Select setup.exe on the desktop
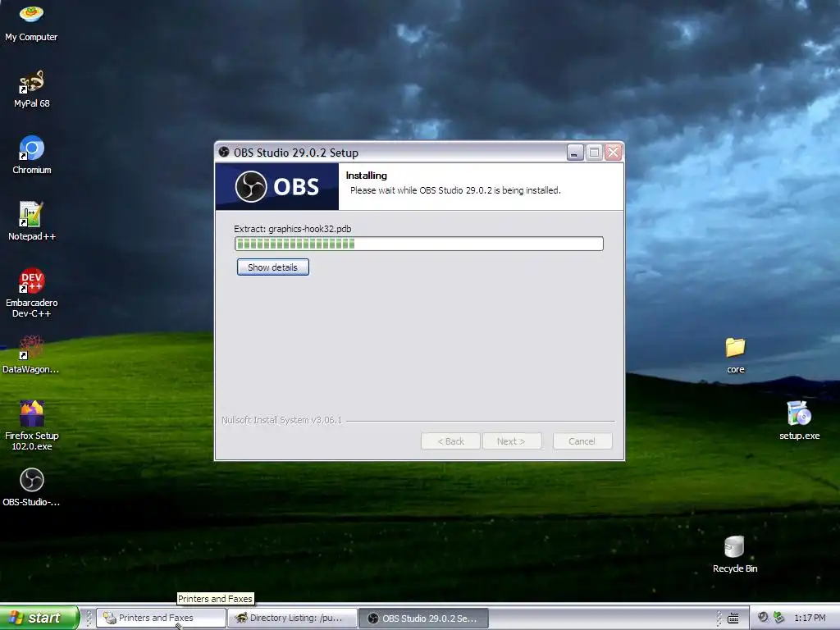The height and width of the screenshot is (630, 840). tap(799, 421)
